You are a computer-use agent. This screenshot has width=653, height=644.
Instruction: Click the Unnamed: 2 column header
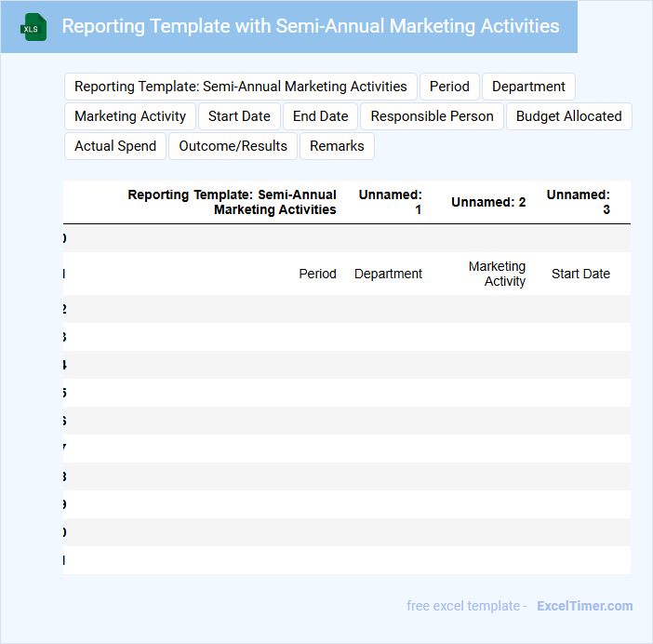[x=488, y=202]
